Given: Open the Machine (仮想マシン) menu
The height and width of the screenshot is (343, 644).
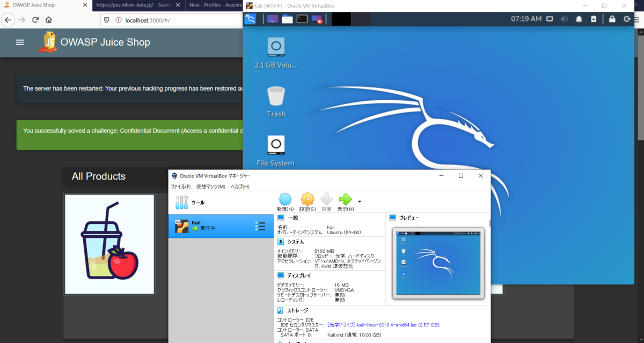Looking at the screenshot, I should point(210,187).
